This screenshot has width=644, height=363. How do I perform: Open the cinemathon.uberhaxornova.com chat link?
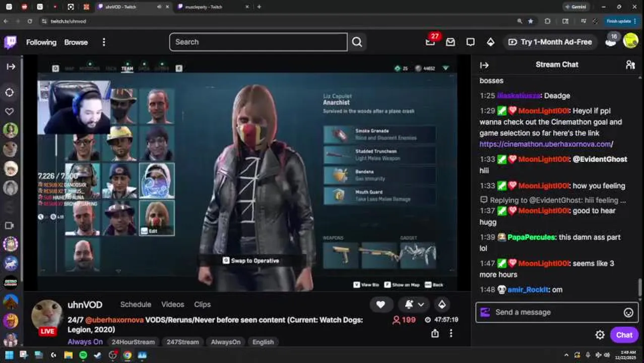(546, 144)
